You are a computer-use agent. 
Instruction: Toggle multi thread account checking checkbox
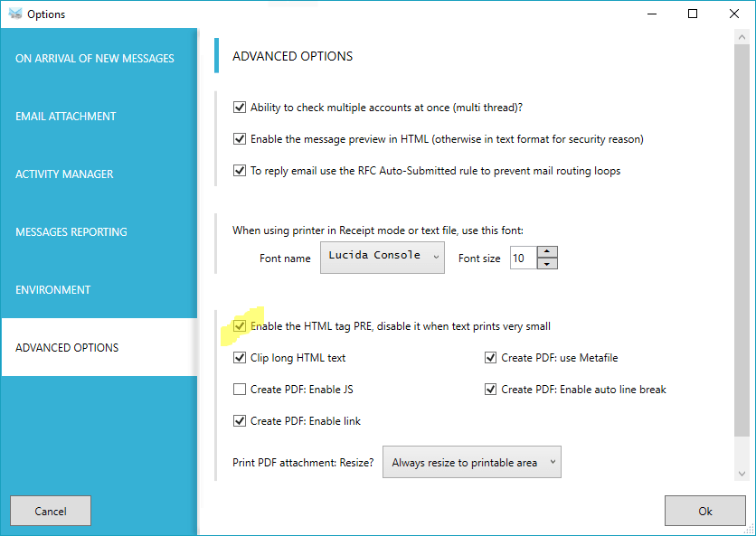pos(240,107)
